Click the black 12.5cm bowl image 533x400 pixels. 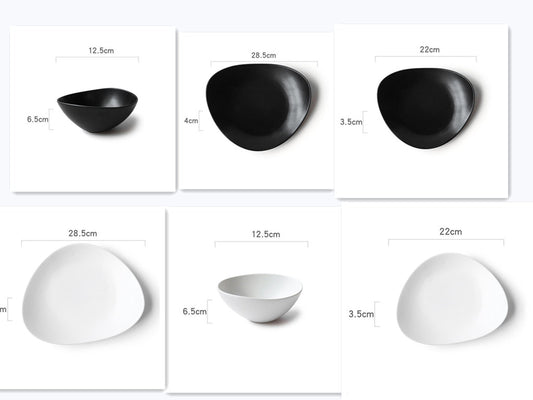coord(98,110)
